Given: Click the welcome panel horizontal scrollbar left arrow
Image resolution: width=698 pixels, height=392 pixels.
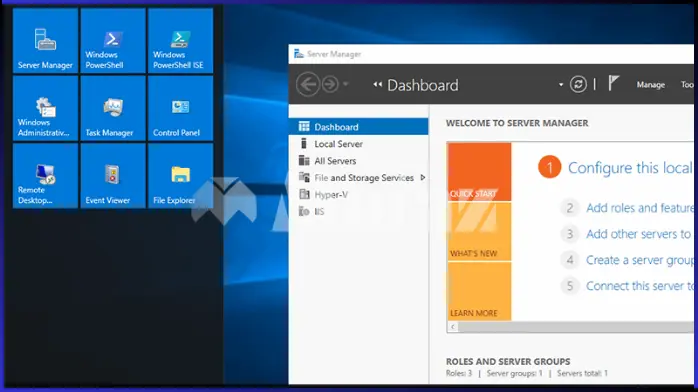Looking at the screenshot, I should (x=453, y=327).
